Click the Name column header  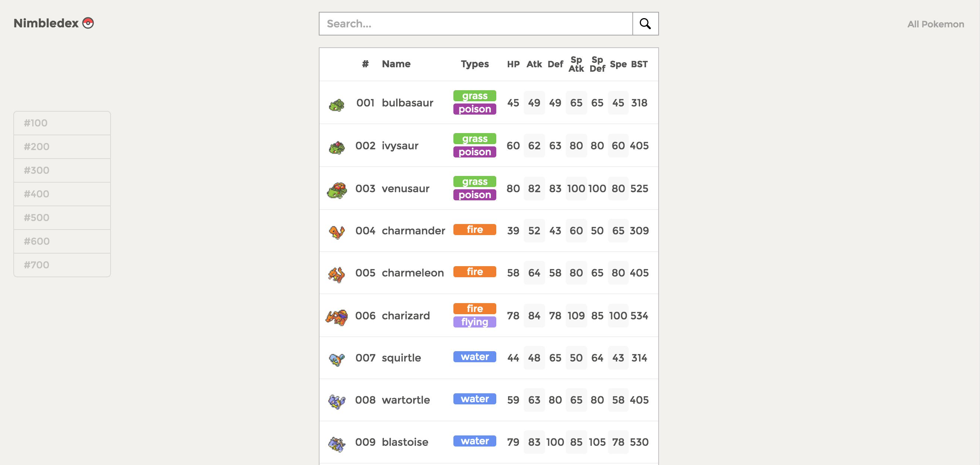click(396, 64)
